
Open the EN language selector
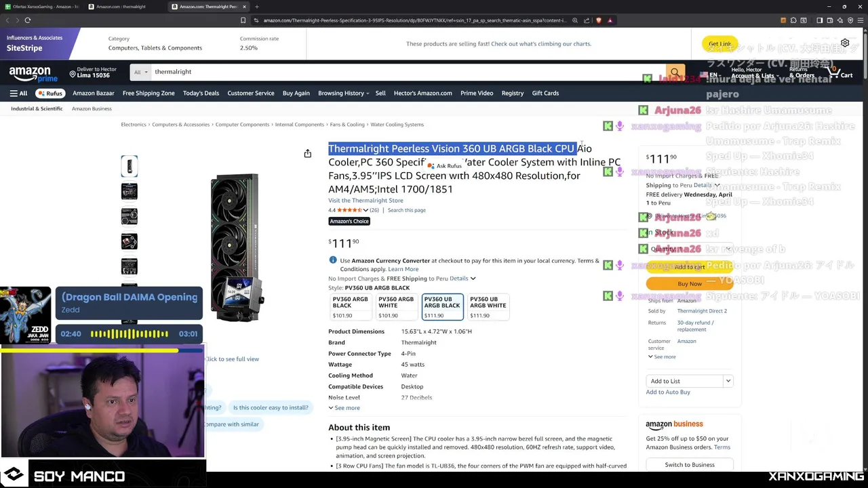click(x=709, y=75)
